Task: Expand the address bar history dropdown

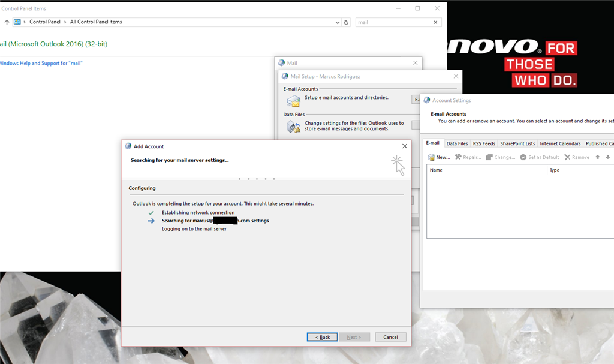Action: 338,22
